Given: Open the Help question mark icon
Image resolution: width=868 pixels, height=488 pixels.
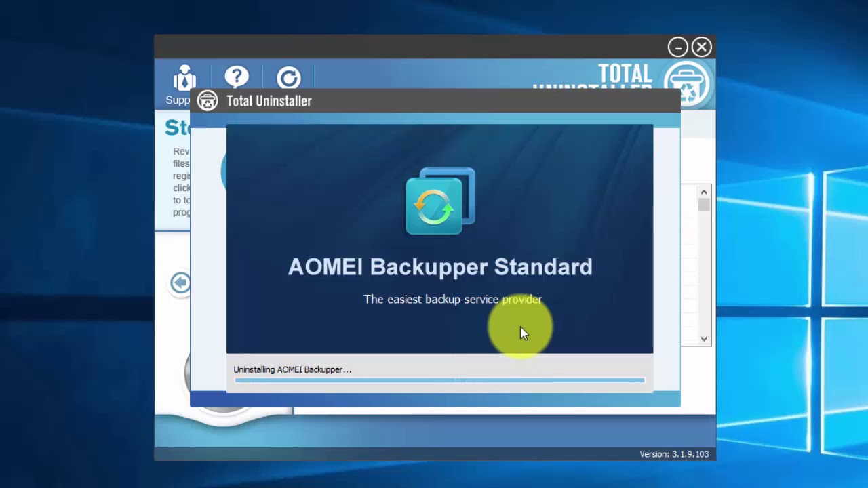Looking at the screenshot, I should point(237,77).
